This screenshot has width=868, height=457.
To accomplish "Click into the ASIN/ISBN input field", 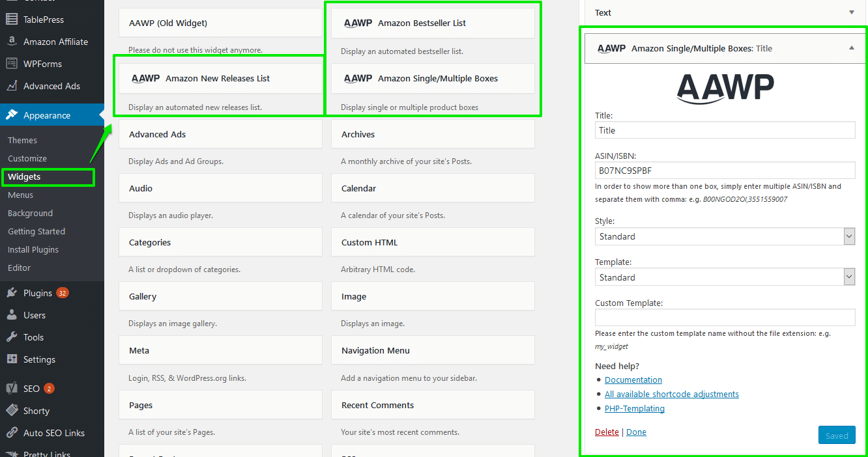I will 725,171.
